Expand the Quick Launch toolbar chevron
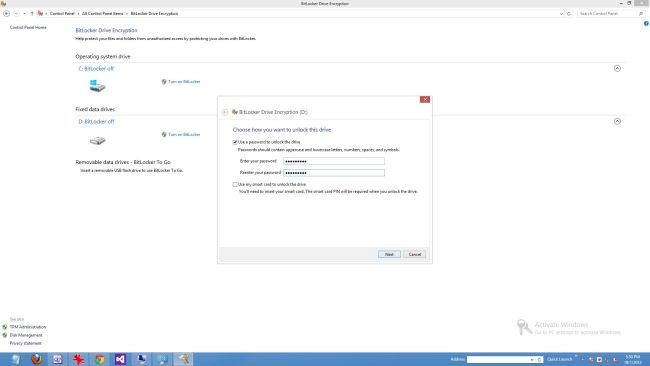 pos(576,357)
